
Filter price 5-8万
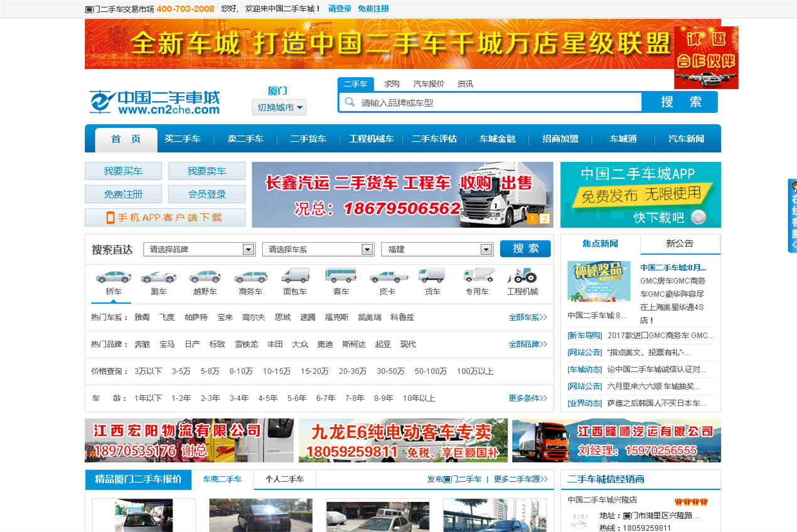click(x=210, y=371)
